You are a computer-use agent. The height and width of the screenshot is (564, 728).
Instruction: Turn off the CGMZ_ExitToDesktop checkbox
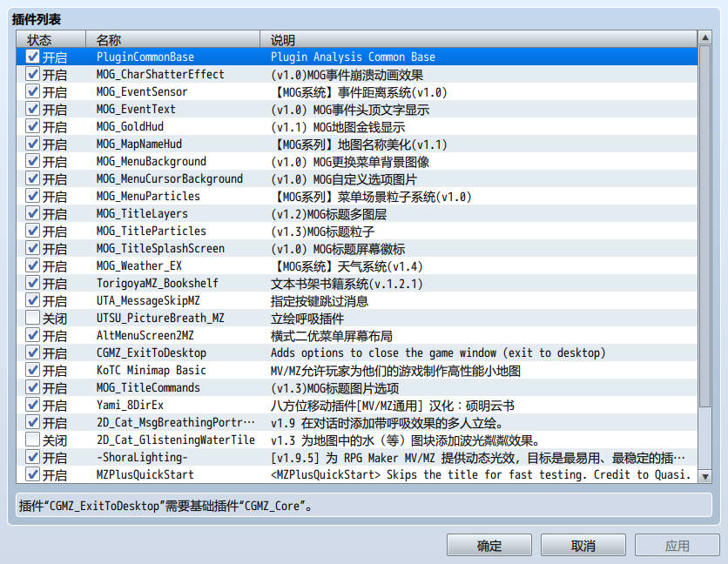32,352
